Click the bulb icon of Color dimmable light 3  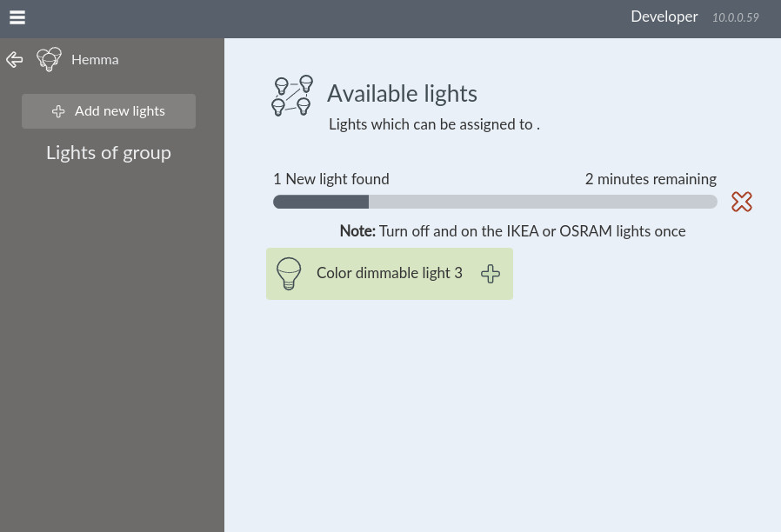(x=288, y=273)
